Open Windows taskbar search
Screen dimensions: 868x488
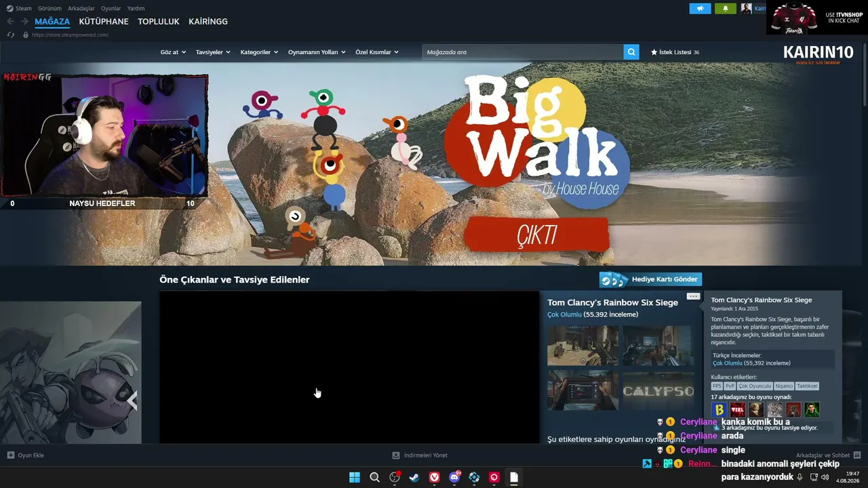pyautogui.click(x=374, y=477)
